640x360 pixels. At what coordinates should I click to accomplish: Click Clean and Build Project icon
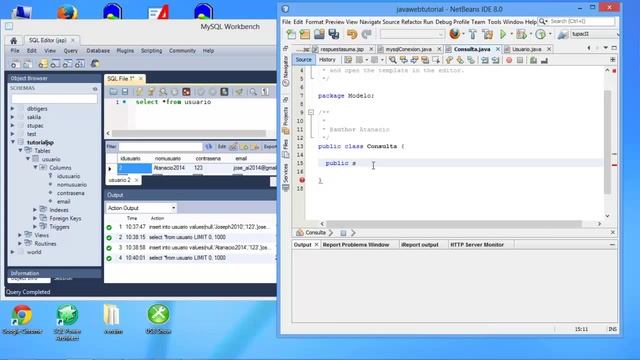(487, 34)
